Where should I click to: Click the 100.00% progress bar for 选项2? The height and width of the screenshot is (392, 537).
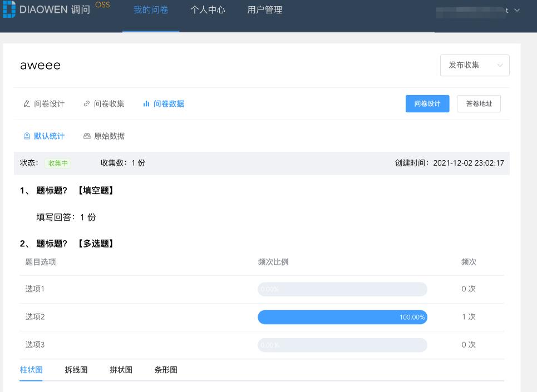click(342, 317)
